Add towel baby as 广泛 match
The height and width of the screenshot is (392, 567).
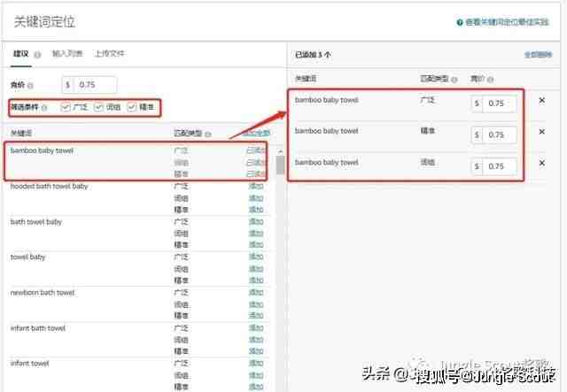click(x=256, y=257)
